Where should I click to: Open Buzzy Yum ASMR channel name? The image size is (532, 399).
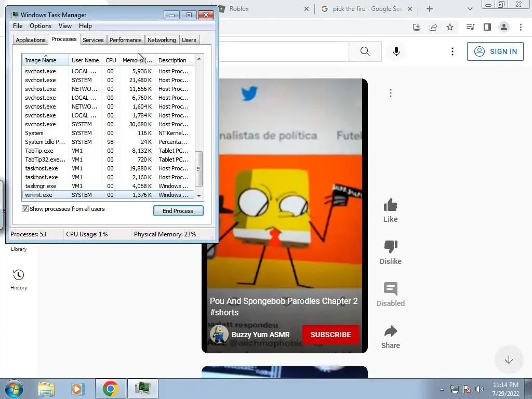tap(261, 335)
